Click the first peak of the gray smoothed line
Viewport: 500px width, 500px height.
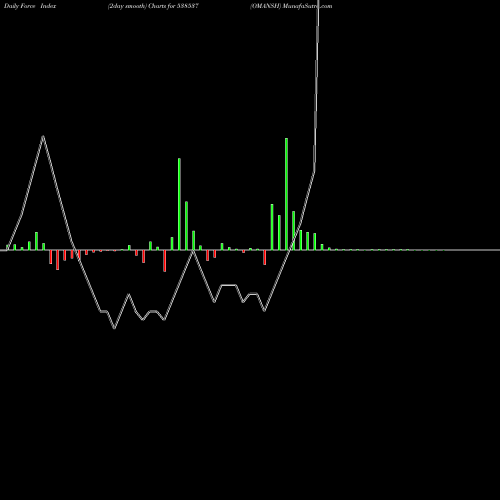[43, 136]
